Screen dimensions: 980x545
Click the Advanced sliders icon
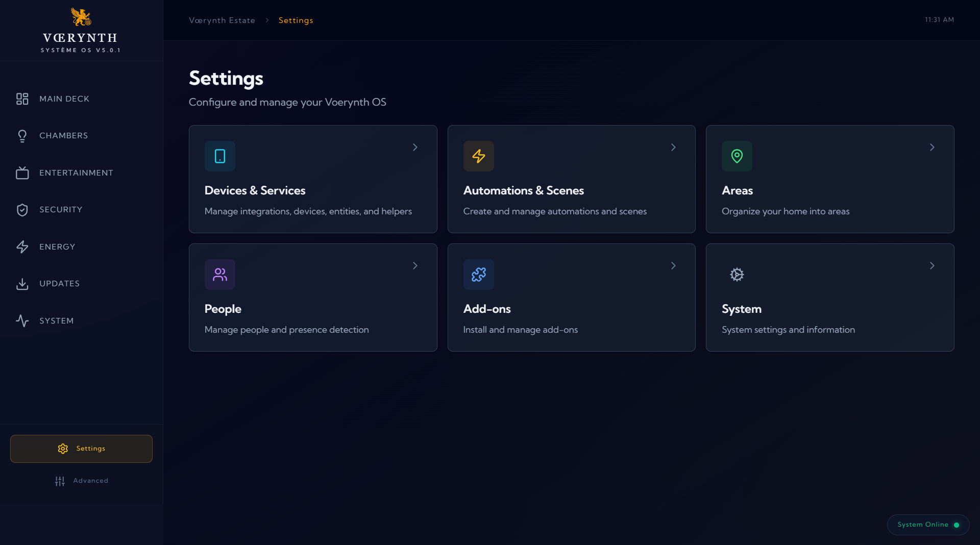(60, 481)
